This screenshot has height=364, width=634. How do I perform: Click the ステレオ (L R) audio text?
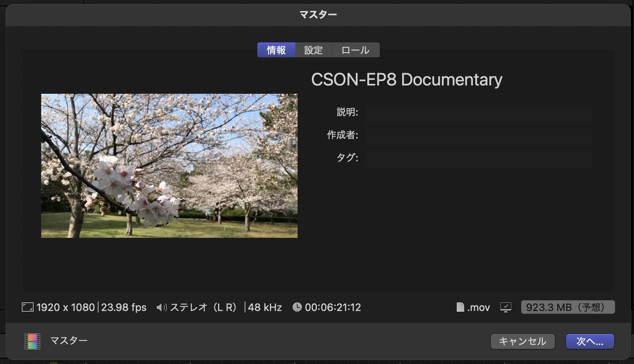[x=203, y=307]
